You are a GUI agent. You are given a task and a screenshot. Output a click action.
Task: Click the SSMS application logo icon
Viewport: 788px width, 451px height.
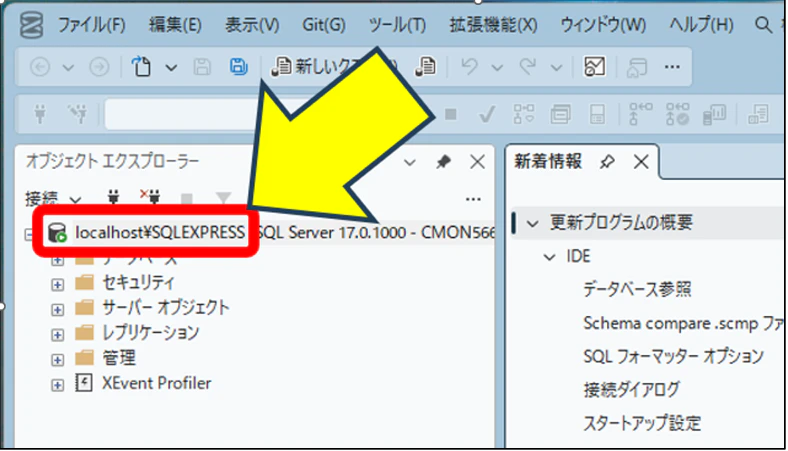pyautogui.click(x=31, y=25)
